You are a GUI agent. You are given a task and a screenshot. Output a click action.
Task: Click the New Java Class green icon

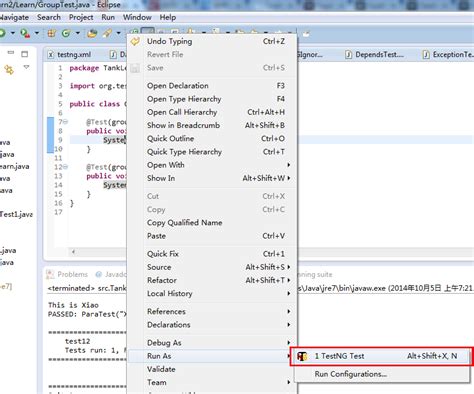66,33
